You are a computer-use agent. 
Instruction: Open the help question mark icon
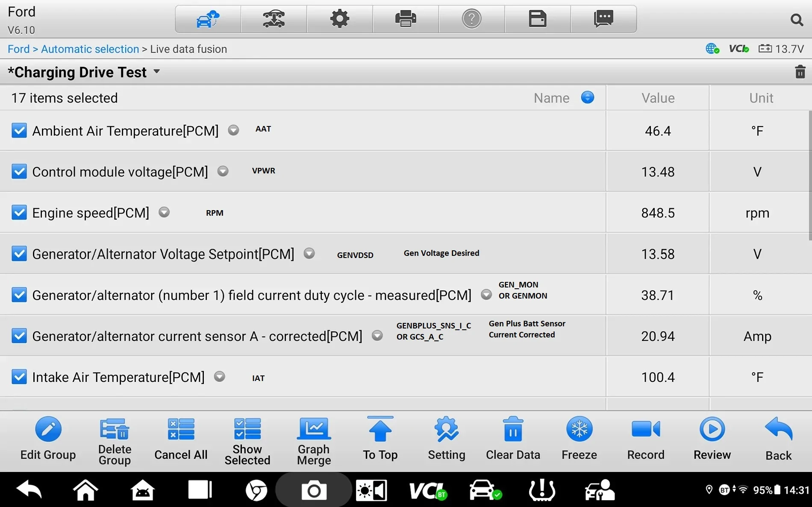471,19
